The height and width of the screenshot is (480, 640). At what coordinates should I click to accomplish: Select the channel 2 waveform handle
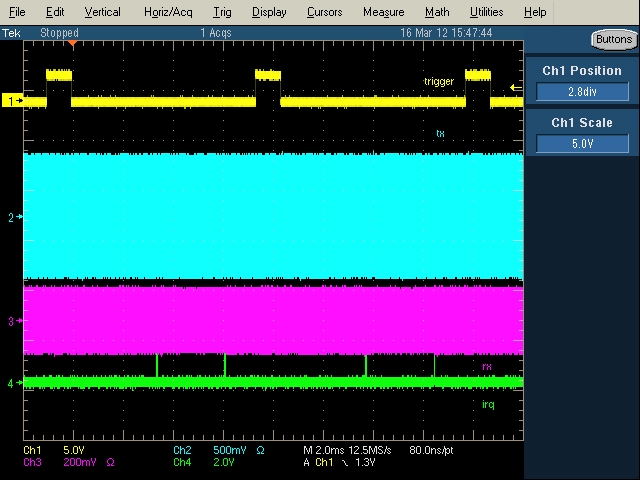(x=13, y=217)
